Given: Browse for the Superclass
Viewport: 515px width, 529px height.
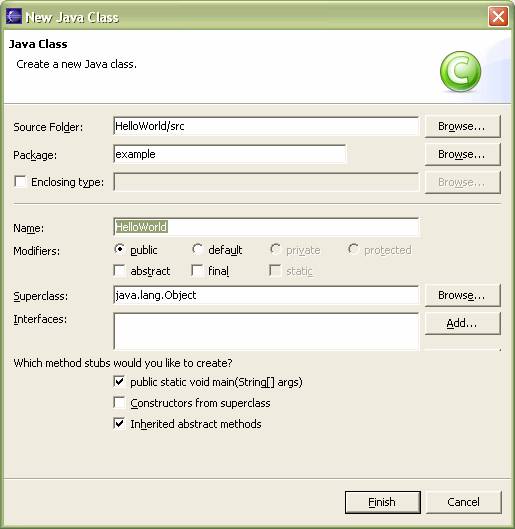Looking at the screenshot, I should pyautogui.click(x=462, y=295).
